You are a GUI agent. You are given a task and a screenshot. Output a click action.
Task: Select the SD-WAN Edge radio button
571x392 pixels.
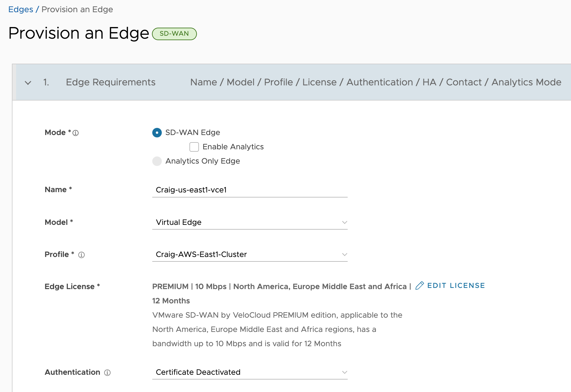point(157,133)
